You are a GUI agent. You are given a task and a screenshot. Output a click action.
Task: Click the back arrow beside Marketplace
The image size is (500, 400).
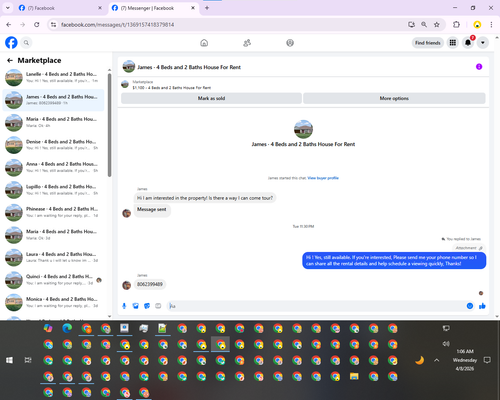pos(10,60)
